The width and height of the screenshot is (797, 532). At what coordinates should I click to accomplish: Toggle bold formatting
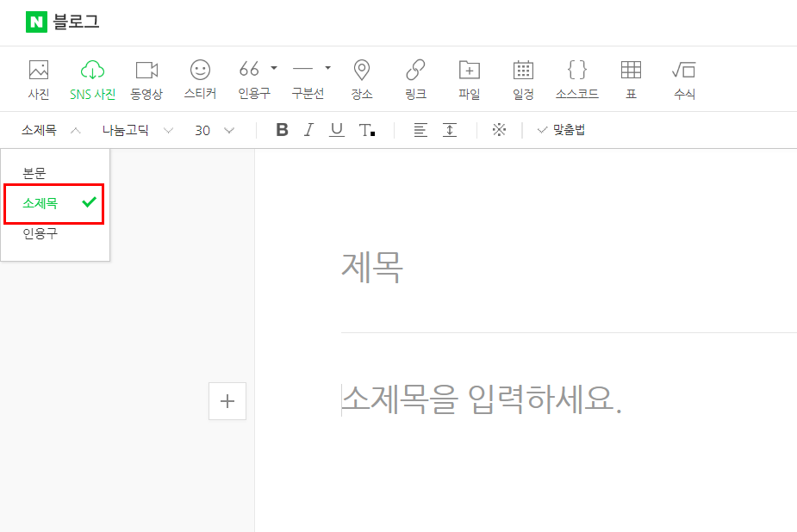coord(282,130)
